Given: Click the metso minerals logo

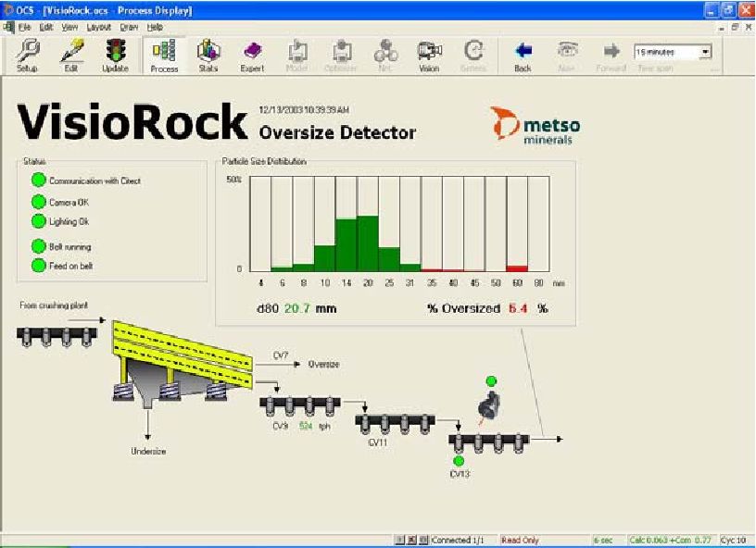Looking at the screenshot, I should tap(535, 124).
